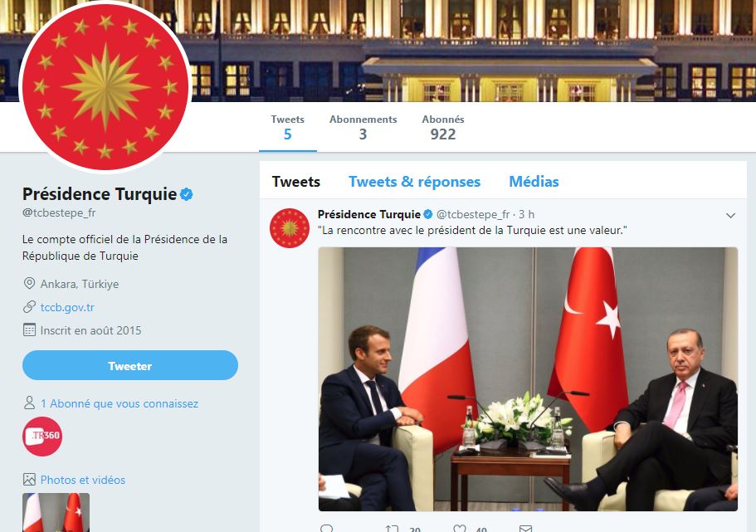View the Abonnés count of 922
Image resolution: width=756 pixels, height=532 pixels.
443,128
